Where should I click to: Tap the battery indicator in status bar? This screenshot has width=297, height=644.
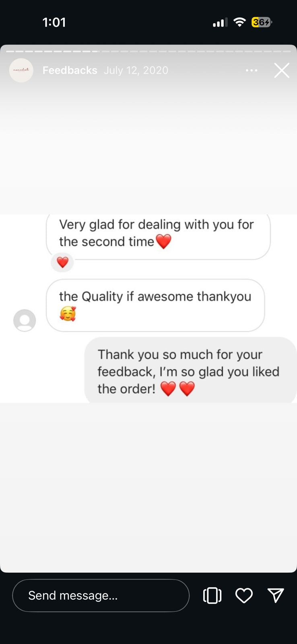click(262, 22)
